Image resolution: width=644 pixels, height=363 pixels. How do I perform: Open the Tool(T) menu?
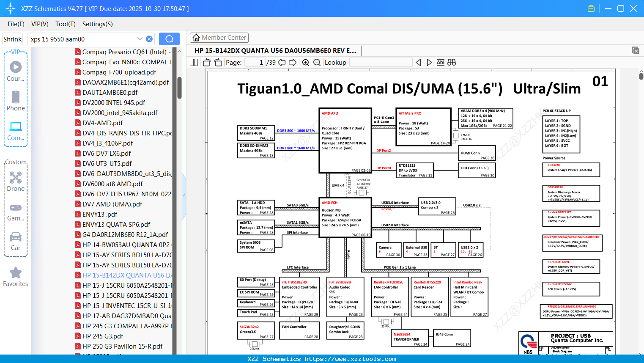pos(66,24)
